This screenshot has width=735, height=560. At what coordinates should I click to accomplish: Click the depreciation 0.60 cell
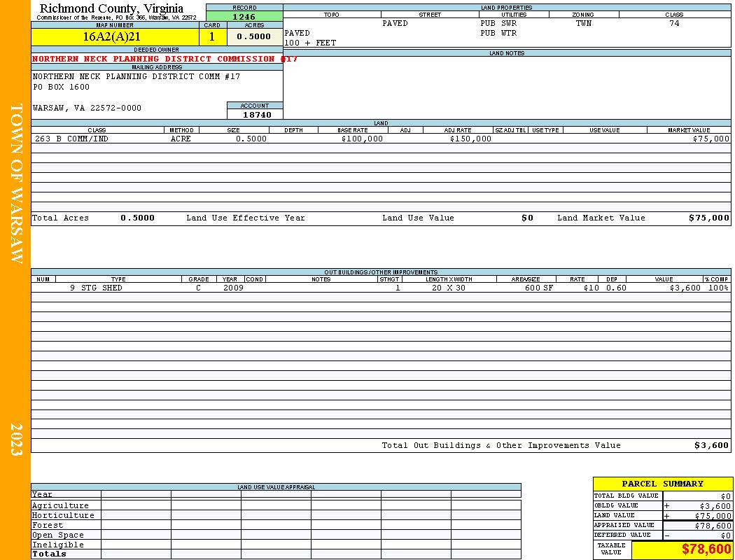point(616,288)
